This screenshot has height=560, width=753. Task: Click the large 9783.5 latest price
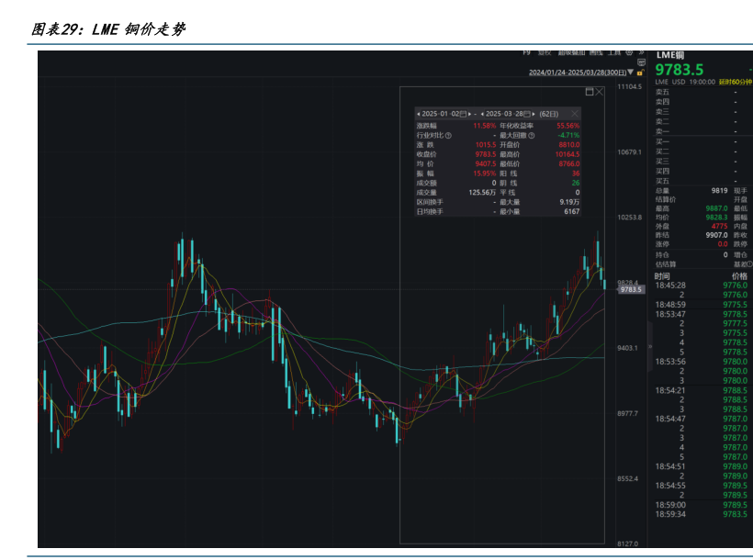click(680, 70)
